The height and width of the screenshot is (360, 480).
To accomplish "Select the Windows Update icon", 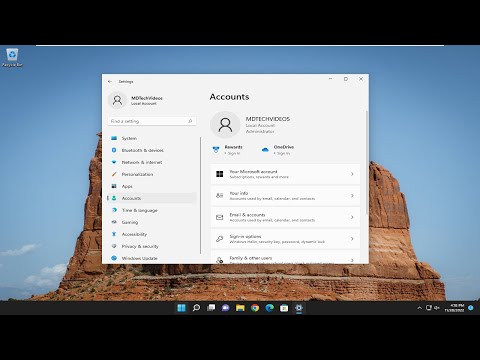I will pos(114,258).
